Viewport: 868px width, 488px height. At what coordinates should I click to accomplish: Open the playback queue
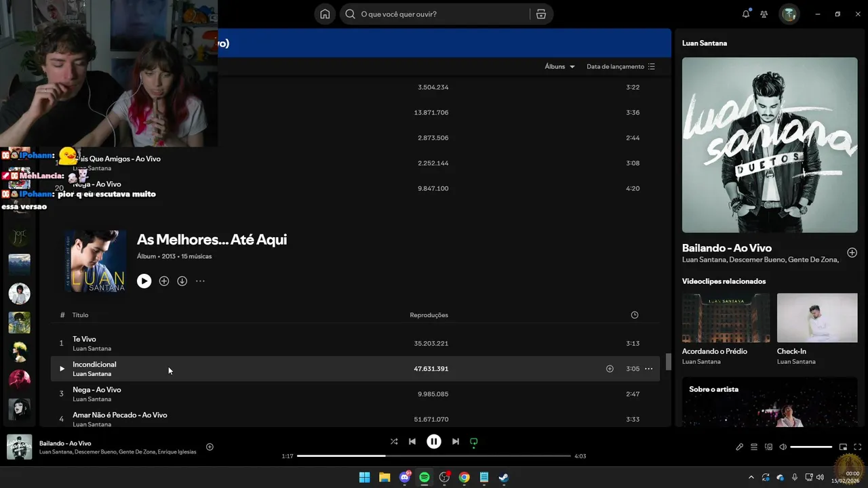click(x=754, y=447)
